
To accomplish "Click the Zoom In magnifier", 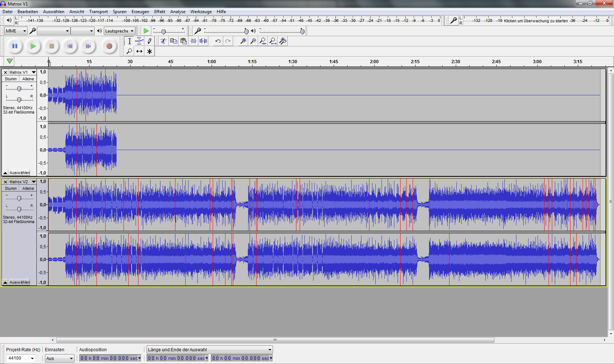I will [x=243, y=41].
